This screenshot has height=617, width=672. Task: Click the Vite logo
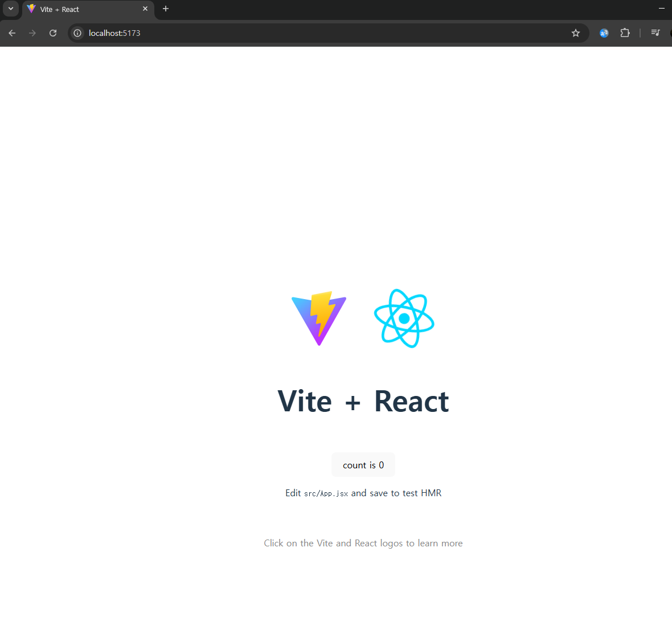(x=319, y=318)
